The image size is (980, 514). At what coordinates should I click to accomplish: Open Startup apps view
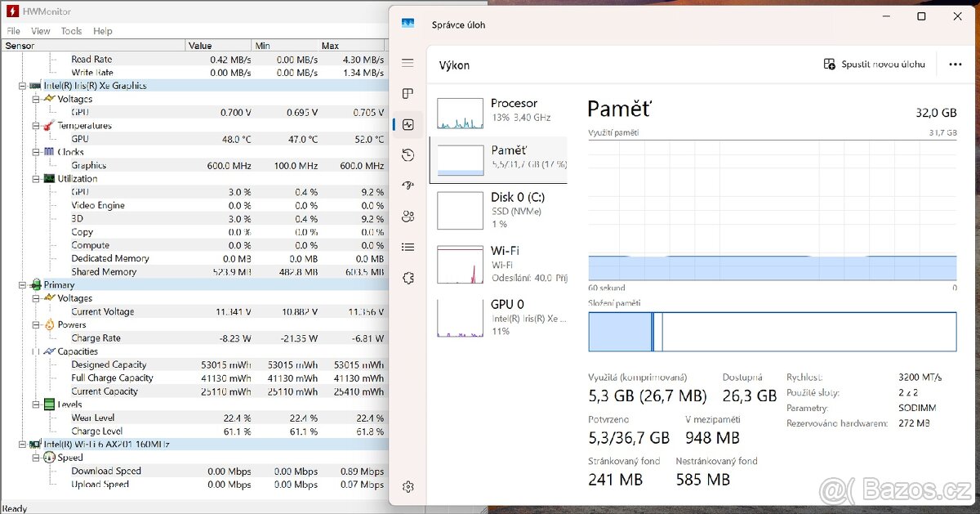pos(408,185)
